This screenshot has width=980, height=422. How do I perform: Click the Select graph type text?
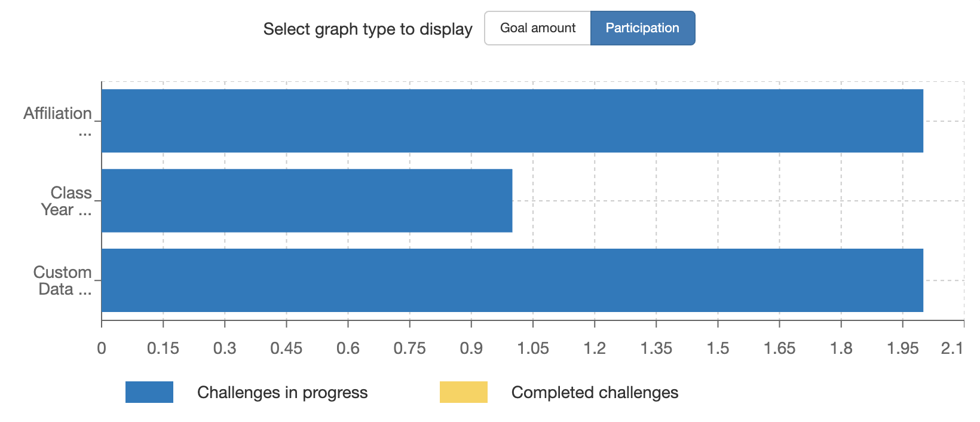coord(367,29)
